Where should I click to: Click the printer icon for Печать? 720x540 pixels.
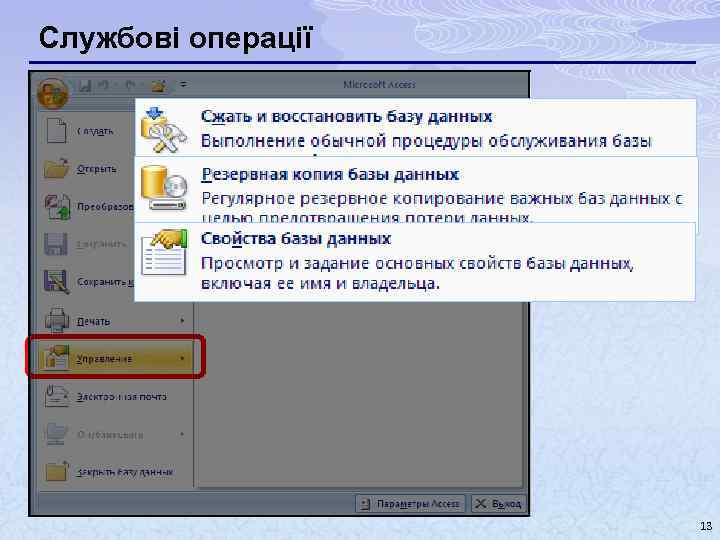tap(57, 320)
